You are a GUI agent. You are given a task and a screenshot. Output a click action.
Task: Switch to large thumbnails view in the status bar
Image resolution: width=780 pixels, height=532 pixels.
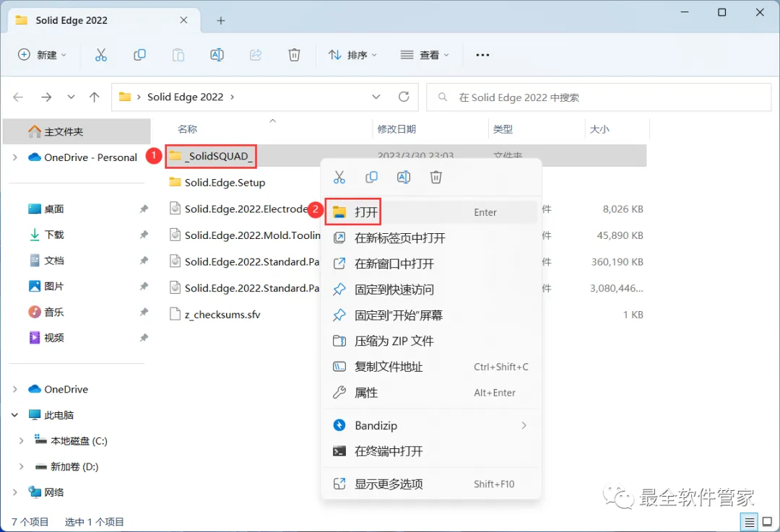tap(768, 522)
